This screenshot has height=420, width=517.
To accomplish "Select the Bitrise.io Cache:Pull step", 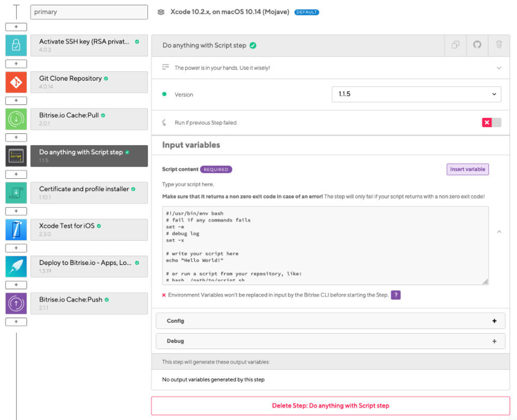I will click(89, 119).
